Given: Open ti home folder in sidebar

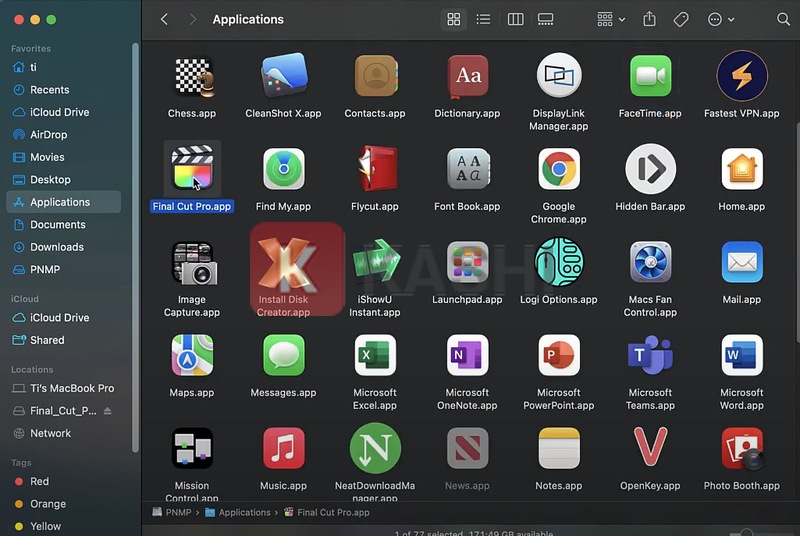Looking at the screenshot, I should pos(63,67).
